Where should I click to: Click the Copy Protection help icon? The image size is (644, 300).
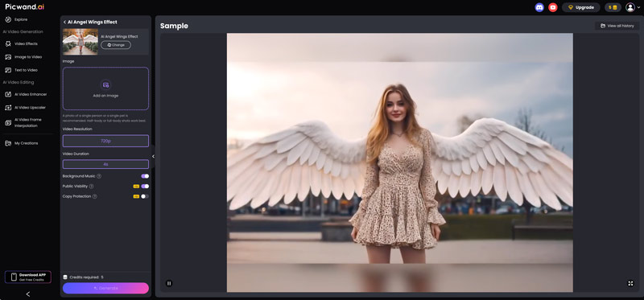94,196
